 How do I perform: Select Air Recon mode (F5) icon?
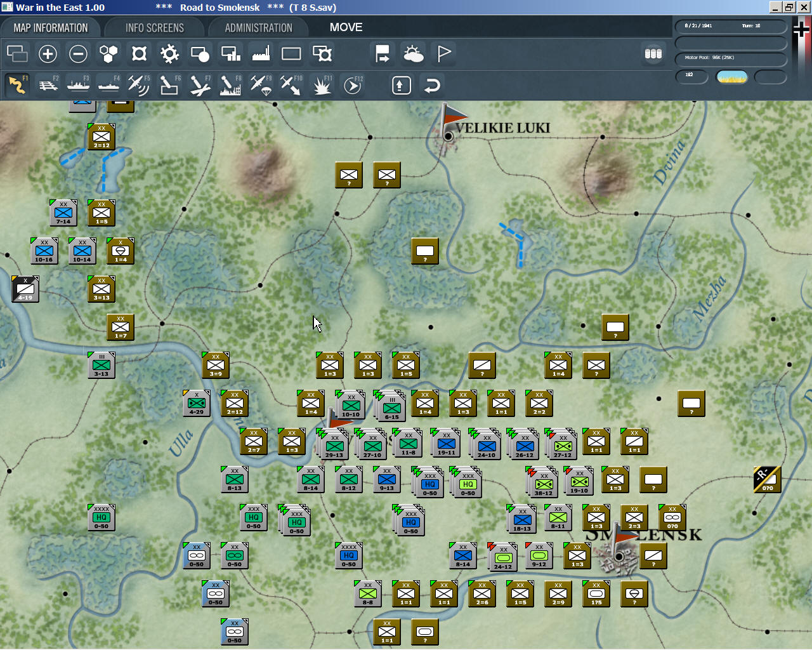click(139, 85)
